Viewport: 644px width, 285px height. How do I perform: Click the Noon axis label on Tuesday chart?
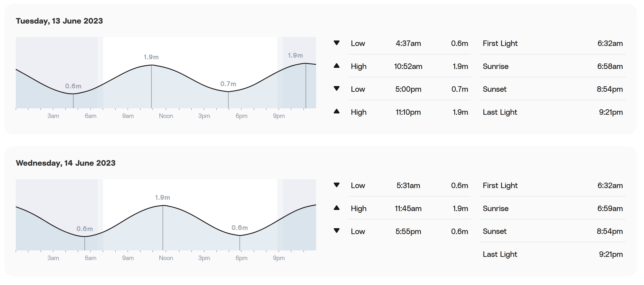coord(166,116)
